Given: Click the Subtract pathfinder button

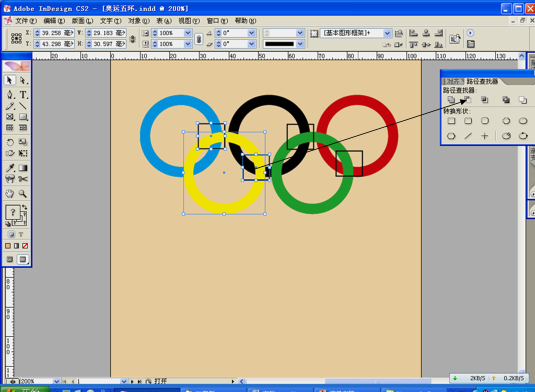Looking at the screenshot, I should (467, 100).
